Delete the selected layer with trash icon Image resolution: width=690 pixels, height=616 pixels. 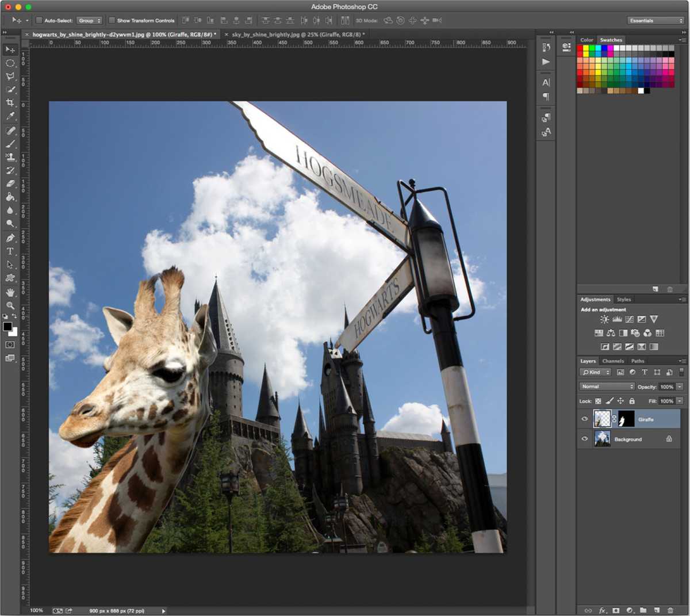(x=670, y=610)
